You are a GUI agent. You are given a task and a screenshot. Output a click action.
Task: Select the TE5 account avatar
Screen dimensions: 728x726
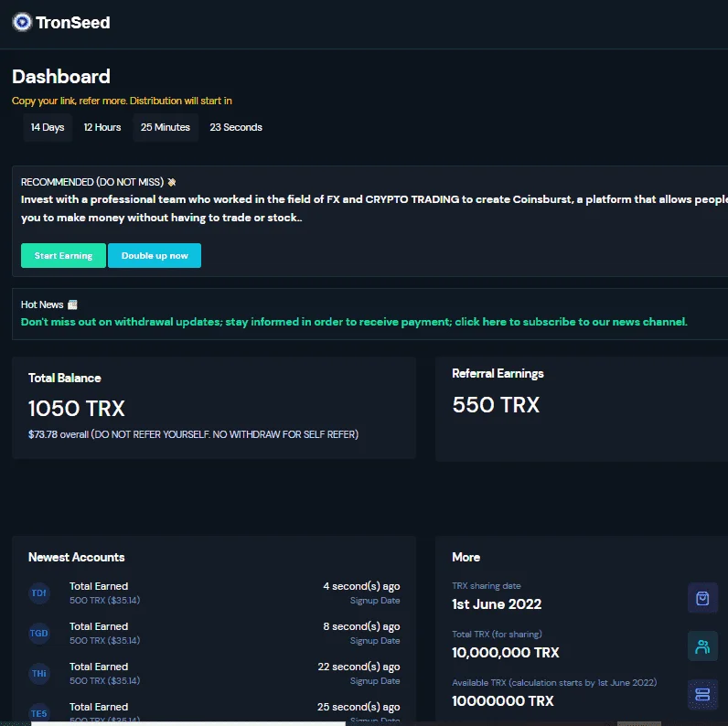point(39,713)
